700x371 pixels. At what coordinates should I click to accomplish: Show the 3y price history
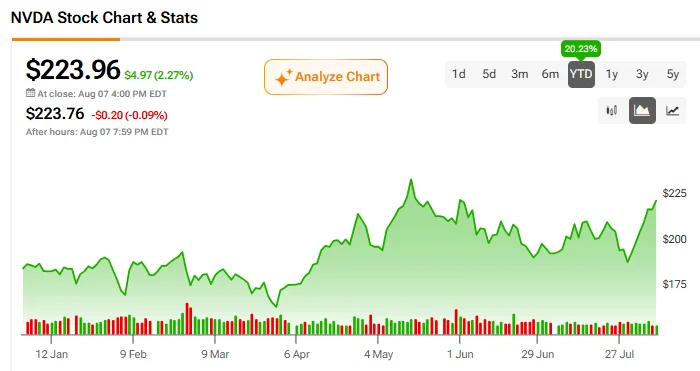642,74
